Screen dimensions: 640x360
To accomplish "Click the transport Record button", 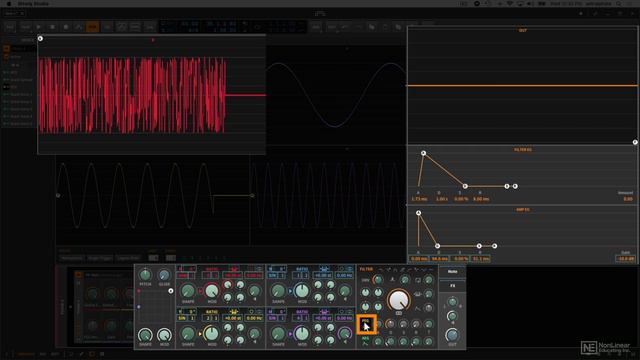I will point(66,27).
